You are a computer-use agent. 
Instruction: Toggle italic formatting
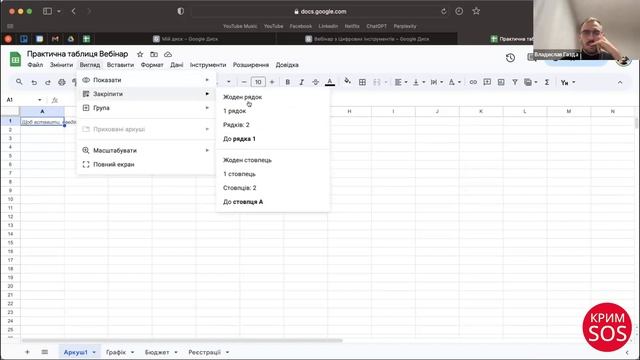(x=302, y=82)
